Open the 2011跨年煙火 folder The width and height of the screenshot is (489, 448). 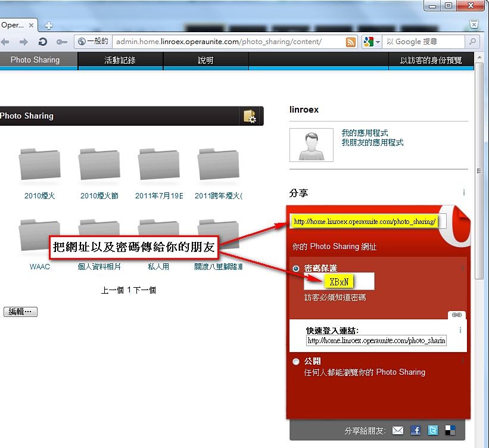[219, 164]
